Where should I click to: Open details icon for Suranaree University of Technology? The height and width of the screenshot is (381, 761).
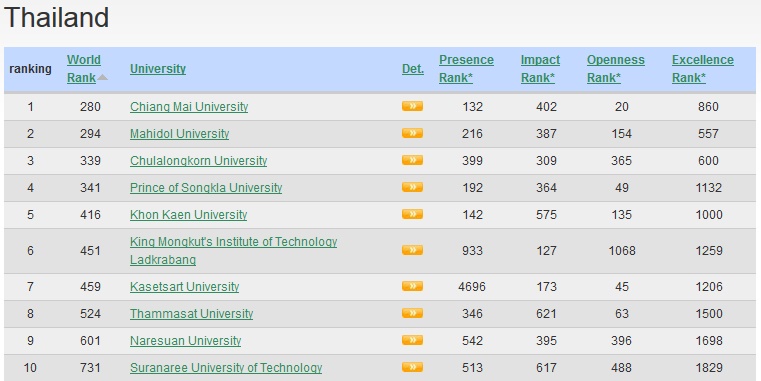point(412,367)
